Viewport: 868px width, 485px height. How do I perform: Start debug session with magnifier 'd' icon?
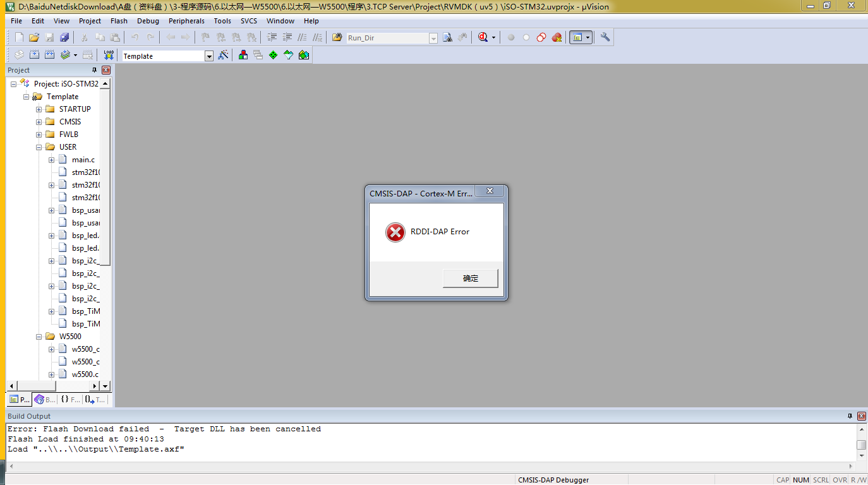click(483, 38)
